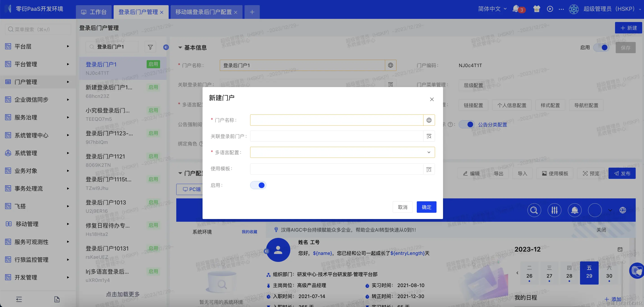Toggle the 启用 switch in 新建门户 dialog
Screen dimensions: 644x307
point(258,185)
